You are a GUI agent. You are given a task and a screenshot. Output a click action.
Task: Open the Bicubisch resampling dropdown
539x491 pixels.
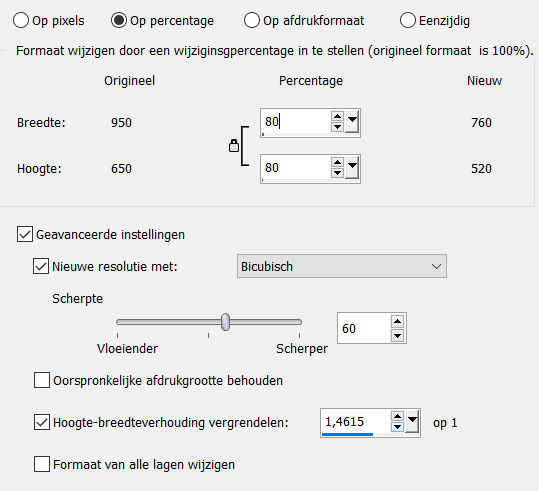coord(342,266)
